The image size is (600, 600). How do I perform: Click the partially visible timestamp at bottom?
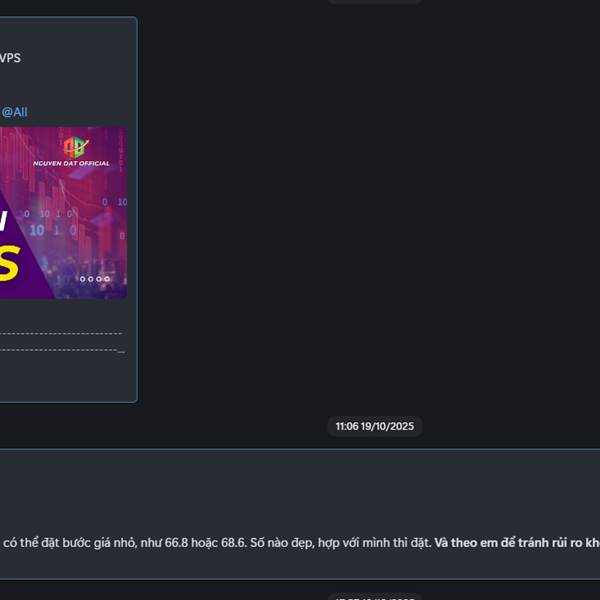(x=375, y=597)
